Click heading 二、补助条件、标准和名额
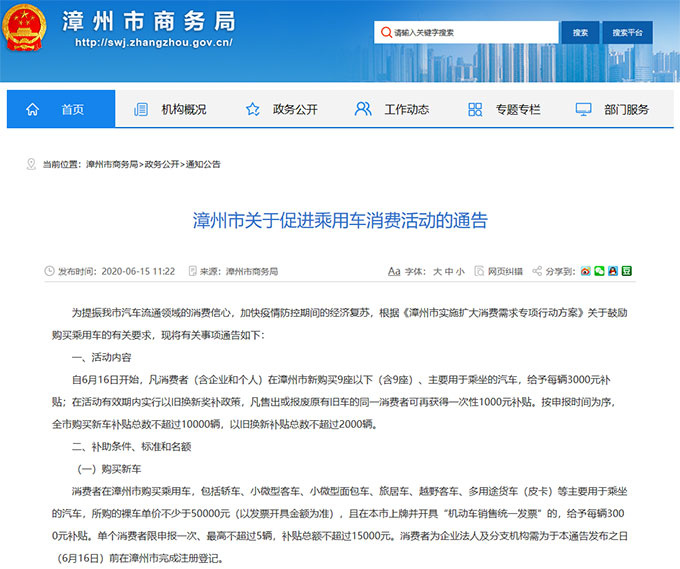 coord(131,447)
